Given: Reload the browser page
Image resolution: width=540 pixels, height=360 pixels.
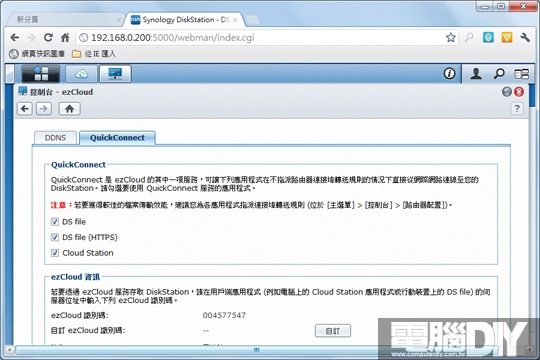Looking at the screenshot, I should 48,37.
